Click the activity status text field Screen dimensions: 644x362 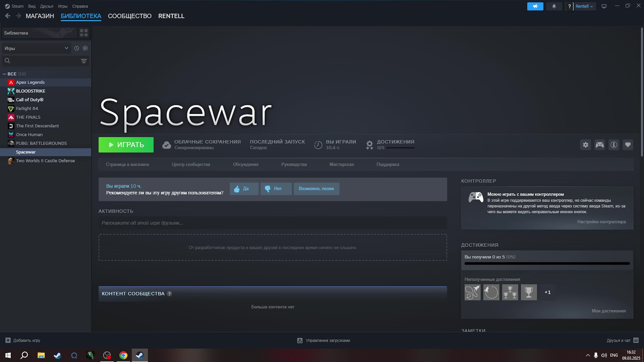(272, 223)
